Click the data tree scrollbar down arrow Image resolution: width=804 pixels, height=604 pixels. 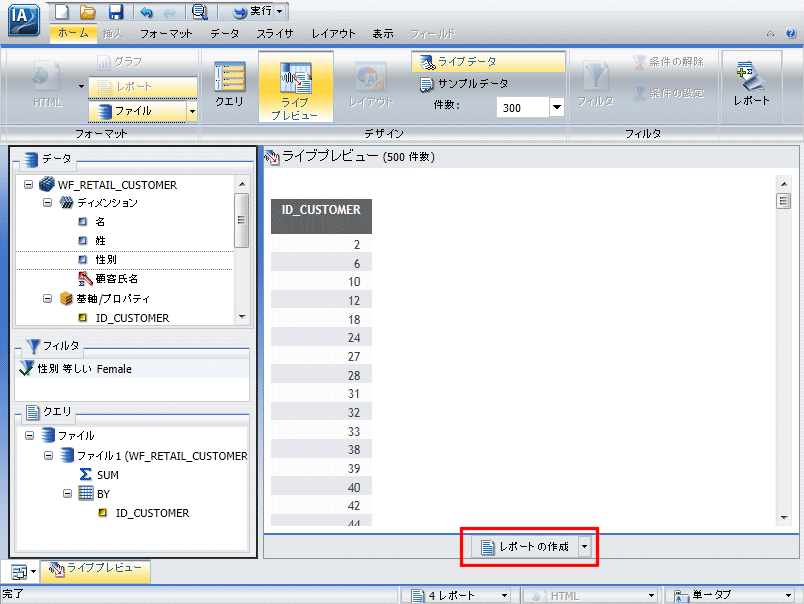point(242,317)
